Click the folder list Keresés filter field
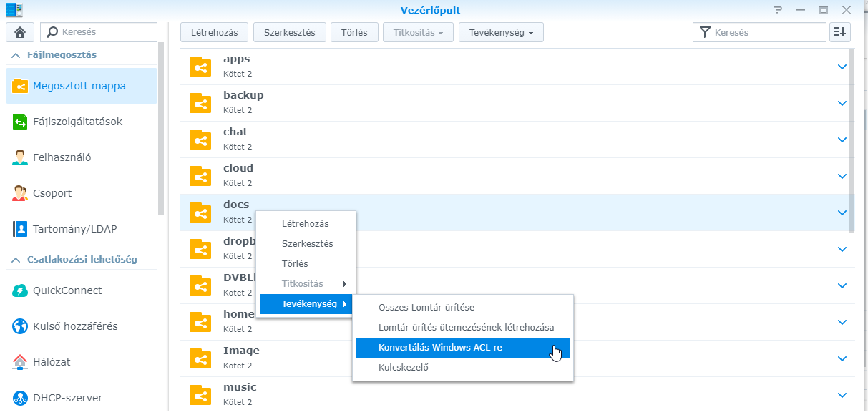Image resolution: width=868 pixels, height=420 pixels. (x=759, y=32)
